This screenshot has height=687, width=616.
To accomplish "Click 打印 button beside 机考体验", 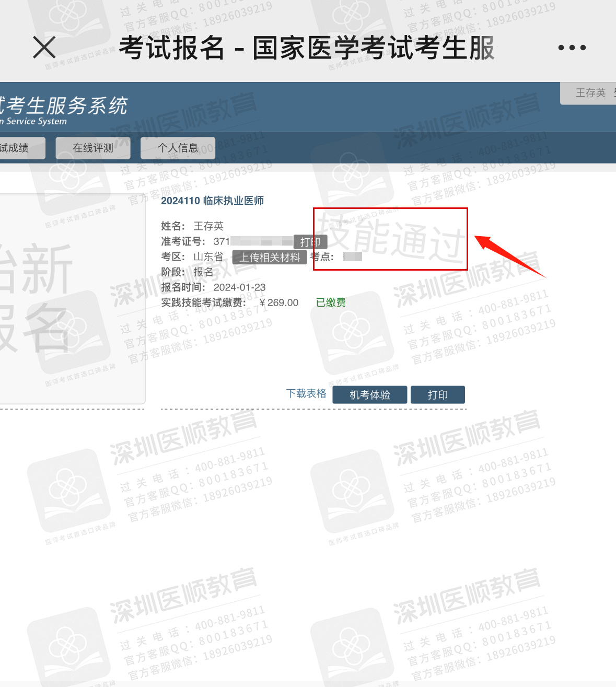I will pyautogui.click(x=438, y=395).
